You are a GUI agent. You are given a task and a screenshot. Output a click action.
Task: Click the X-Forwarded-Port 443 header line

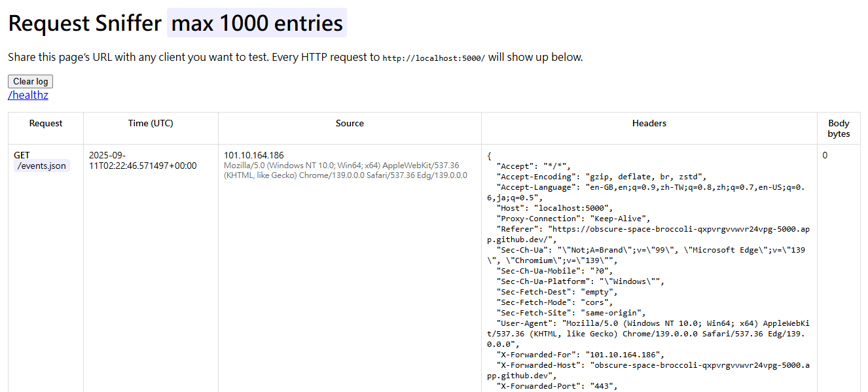(558, 386)
